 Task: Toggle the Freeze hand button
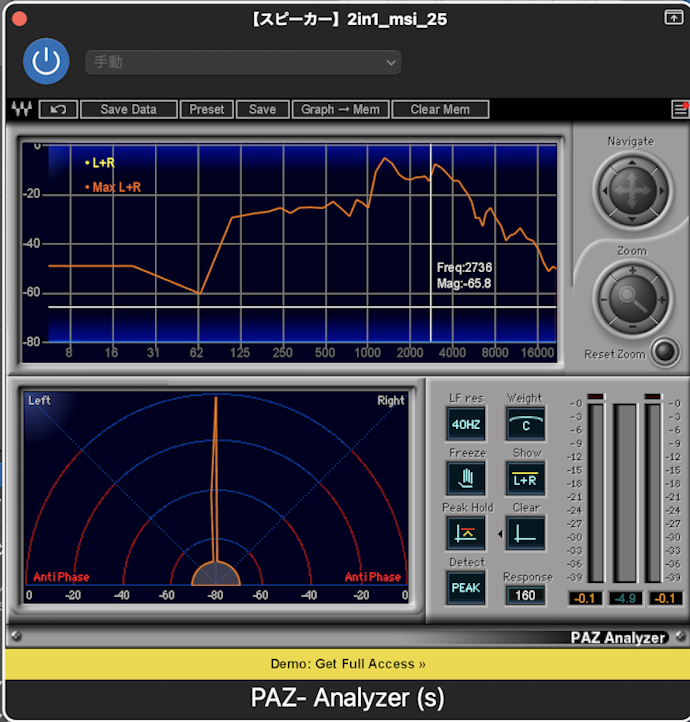coord(466,479)
